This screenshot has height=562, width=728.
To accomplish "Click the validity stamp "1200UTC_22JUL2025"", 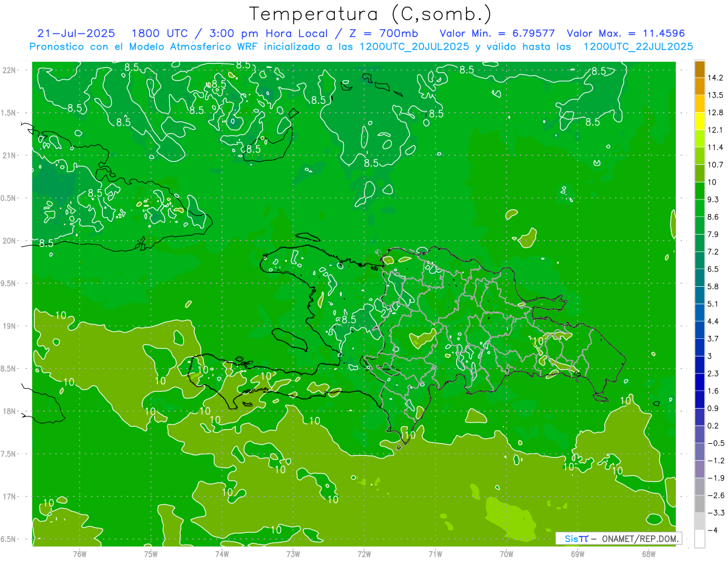I will coord(638,47).
